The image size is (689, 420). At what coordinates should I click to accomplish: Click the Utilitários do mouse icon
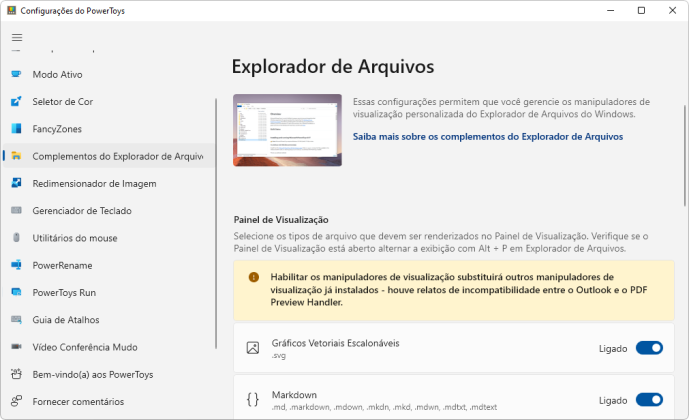16,238
